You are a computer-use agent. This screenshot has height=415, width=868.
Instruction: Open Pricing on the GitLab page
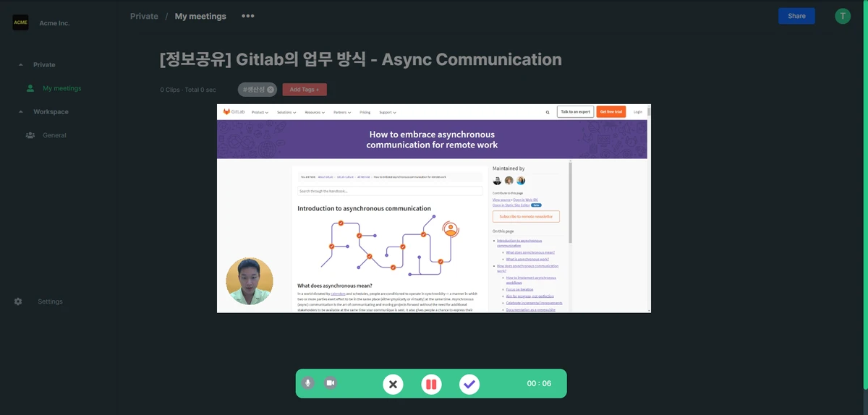[x=365, y=113]
